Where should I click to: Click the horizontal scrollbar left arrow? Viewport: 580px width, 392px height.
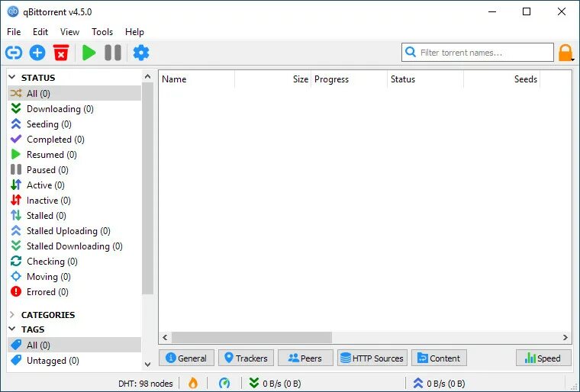[x=165, y=337]
